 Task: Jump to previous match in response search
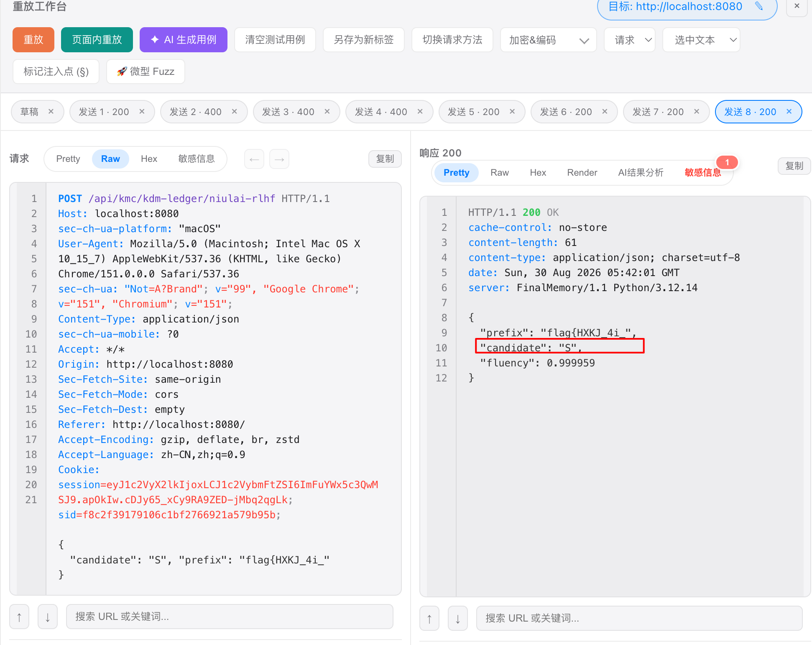[429, 618]
